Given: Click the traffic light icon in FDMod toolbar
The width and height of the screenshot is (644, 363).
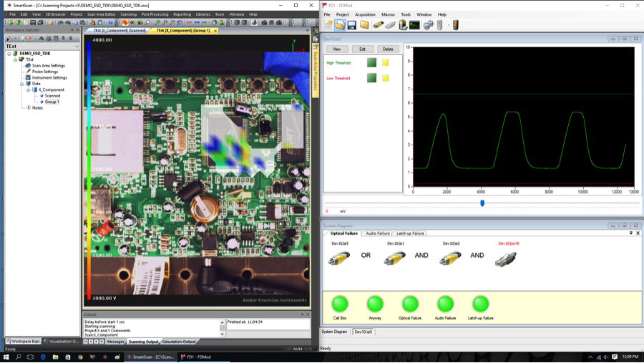Looking at the screenshot, I should [456, 26].
